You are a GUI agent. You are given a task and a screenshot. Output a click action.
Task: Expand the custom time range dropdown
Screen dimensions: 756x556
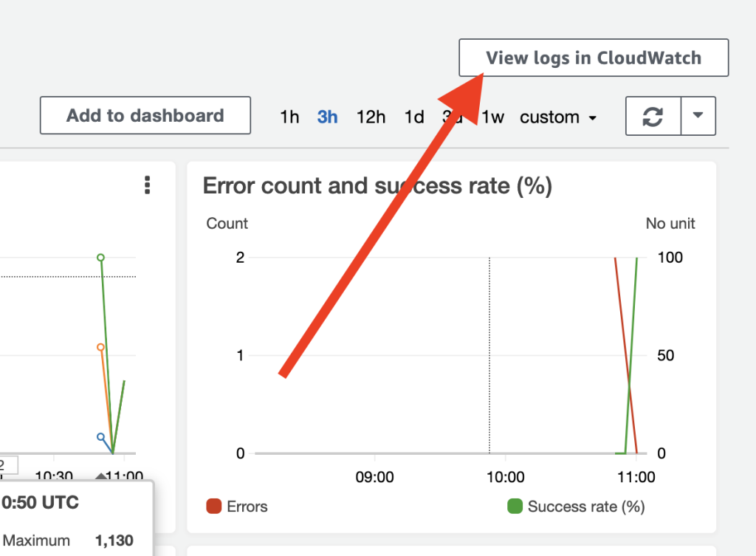point(558,117)
